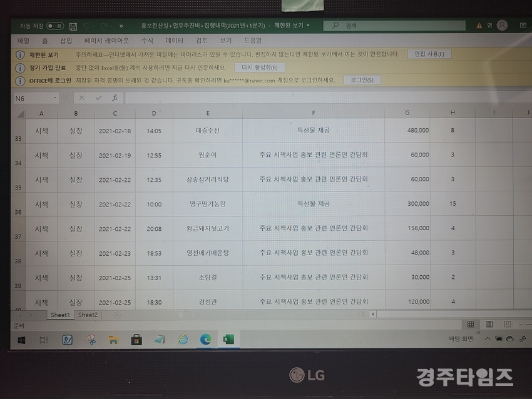Click the Save disk icon in title bar

[73, 26]
